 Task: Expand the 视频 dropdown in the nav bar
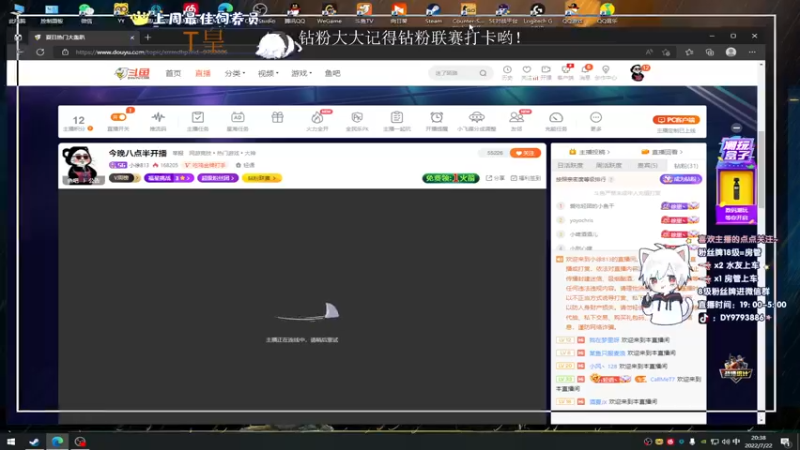268,73
